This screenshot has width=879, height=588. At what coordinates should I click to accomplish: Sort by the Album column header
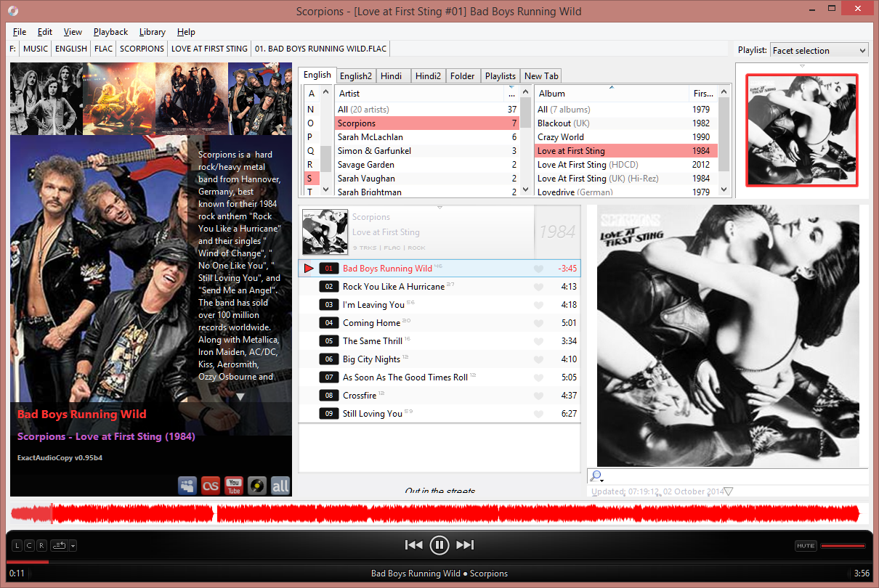coord(612,94)
